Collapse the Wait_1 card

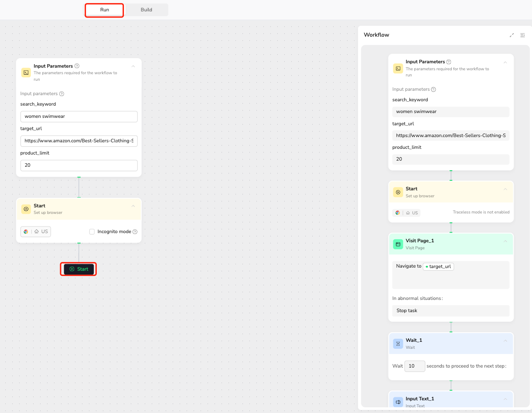tap(505, 341)
